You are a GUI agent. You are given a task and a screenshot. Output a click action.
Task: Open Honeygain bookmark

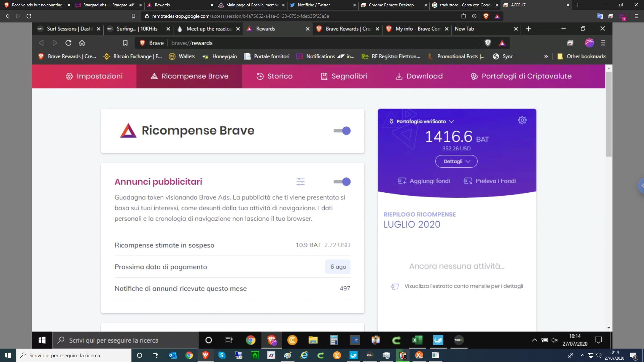(x=220, y=56)
